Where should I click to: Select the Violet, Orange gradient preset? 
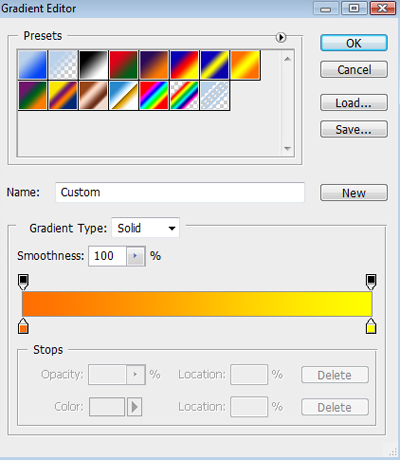click(154, 65)
